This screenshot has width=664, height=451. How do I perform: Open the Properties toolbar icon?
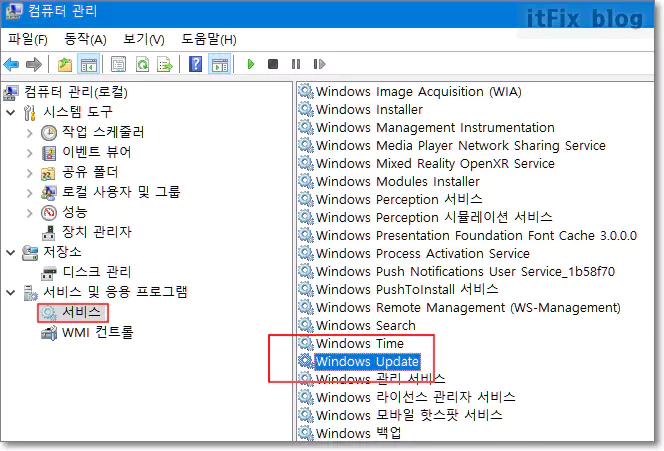(118, 64)
